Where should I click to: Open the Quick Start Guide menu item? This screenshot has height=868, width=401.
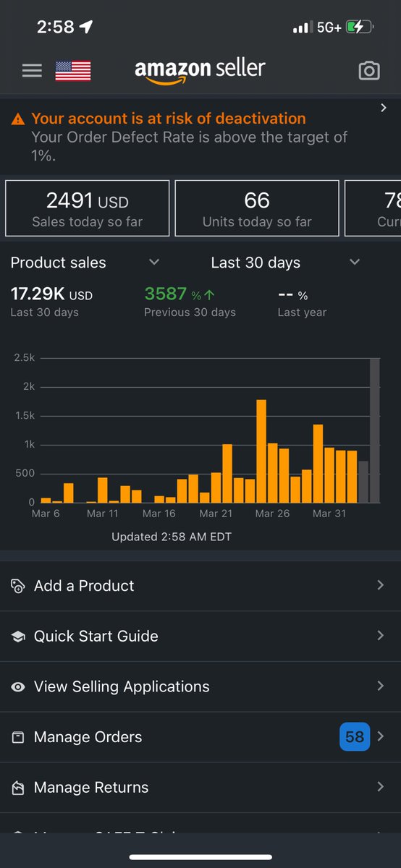tap(200, 637)
